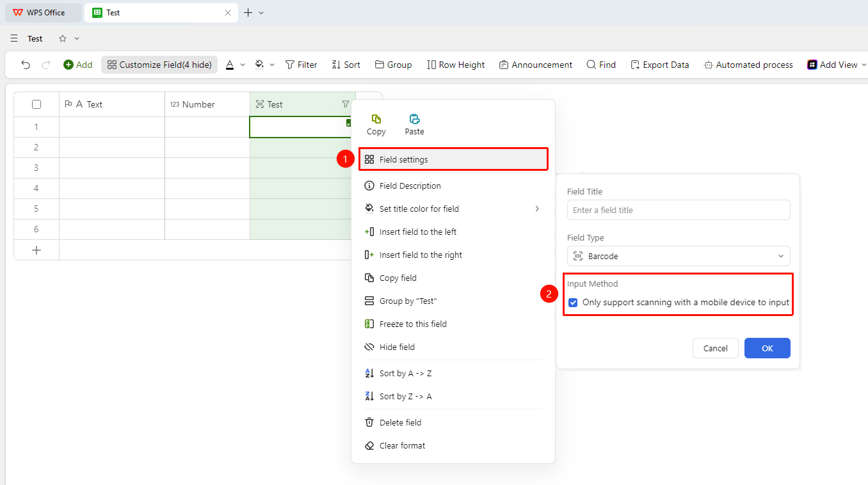Click the Find tool
Viewport: 868px width, 485px height.
601,65
